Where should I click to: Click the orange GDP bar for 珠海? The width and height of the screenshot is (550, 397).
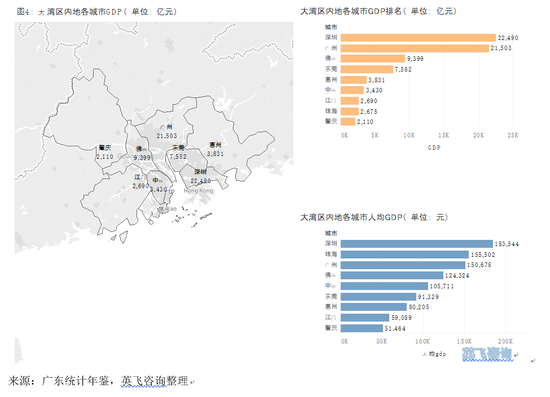(350, 111)
